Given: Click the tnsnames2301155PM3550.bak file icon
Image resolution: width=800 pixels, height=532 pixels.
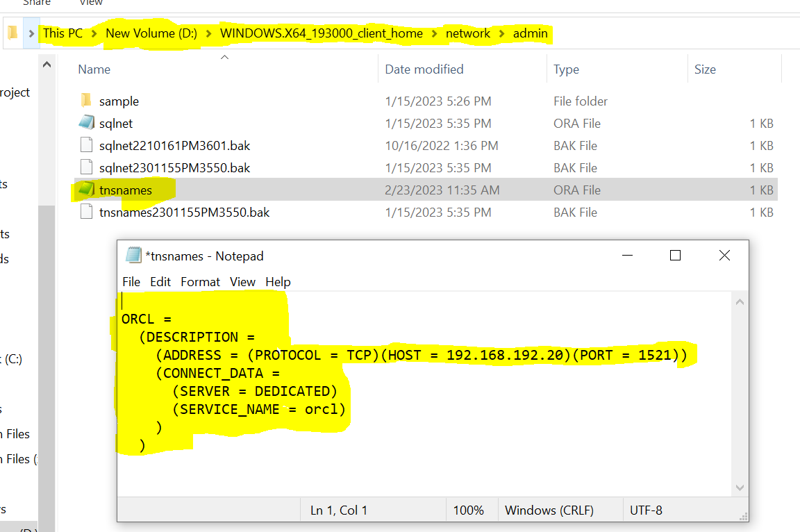Looking at the screenshot, I should (86, 213).
